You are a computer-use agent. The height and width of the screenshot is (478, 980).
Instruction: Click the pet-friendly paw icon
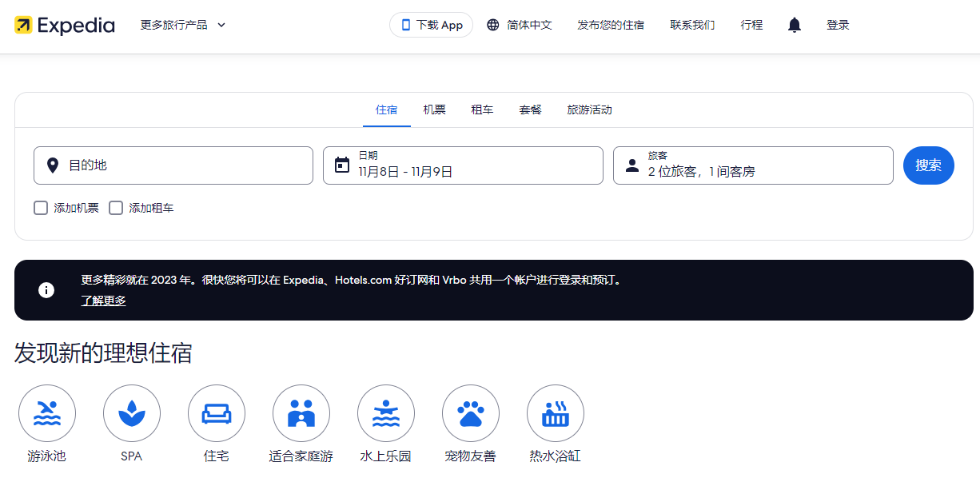471,413
